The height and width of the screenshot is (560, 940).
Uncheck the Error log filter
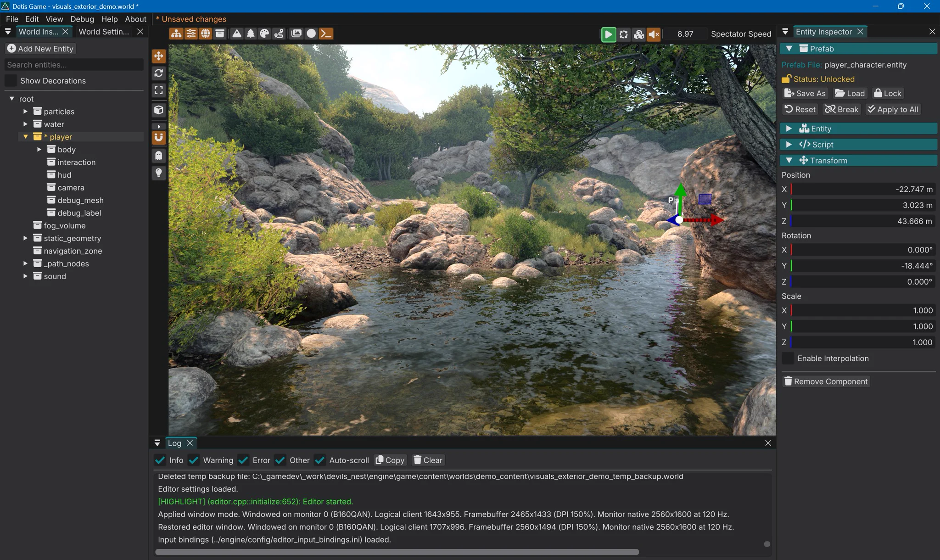tap(244, 460)
